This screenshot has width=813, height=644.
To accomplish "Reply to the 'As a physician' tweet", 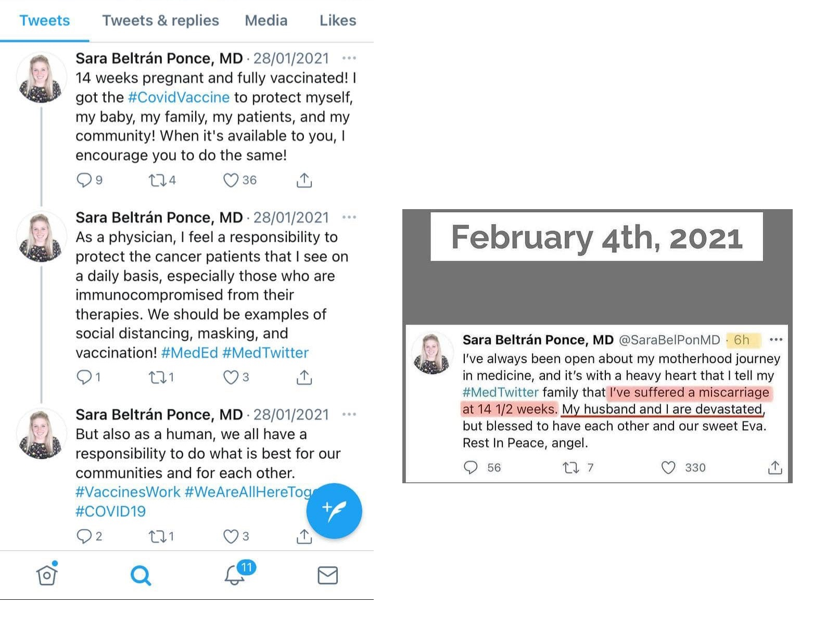I will pos(84,377).
